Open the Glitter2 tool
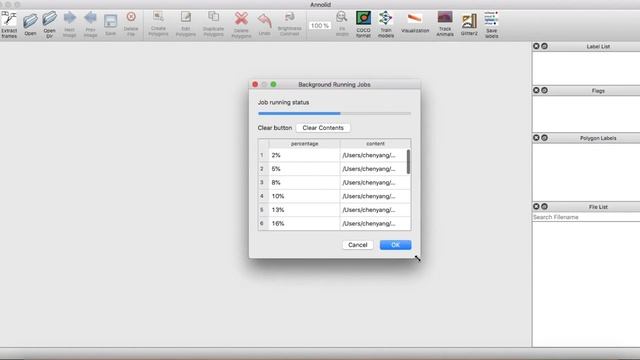640x360 pixels. [x=469, y=24]
